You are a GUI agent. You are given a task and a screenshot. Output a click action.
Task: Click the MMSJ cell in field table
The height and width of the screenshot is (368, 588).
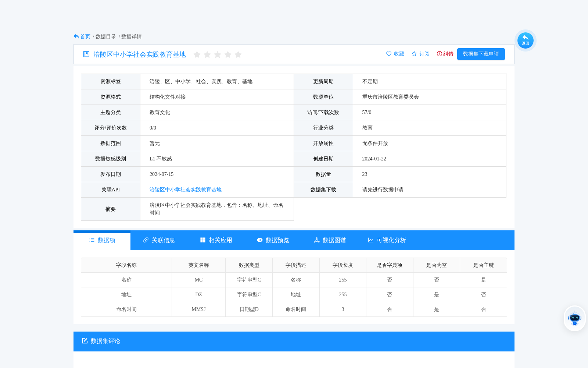[199, 309]
